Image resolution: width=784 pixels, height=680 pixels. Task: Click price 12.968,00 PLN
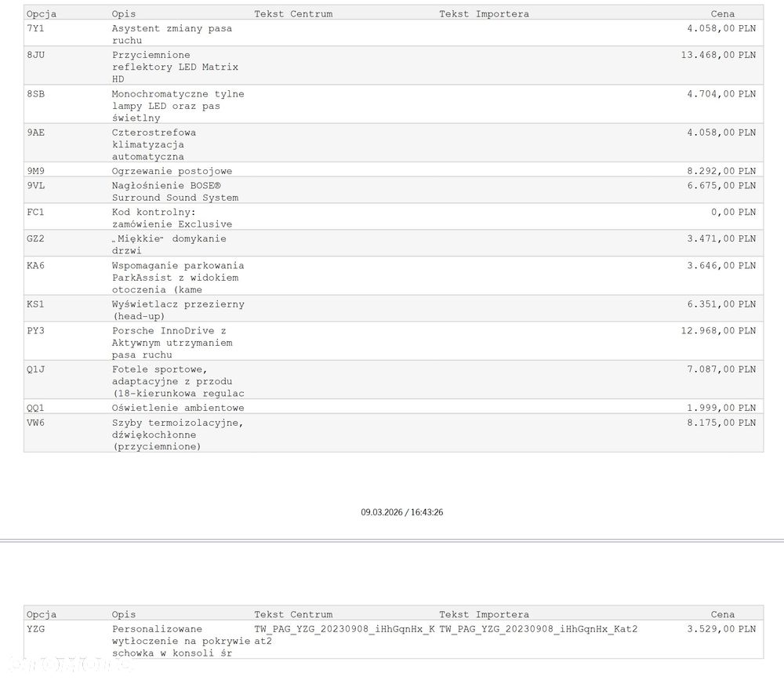pyautogui.click(x=718, y=331)
